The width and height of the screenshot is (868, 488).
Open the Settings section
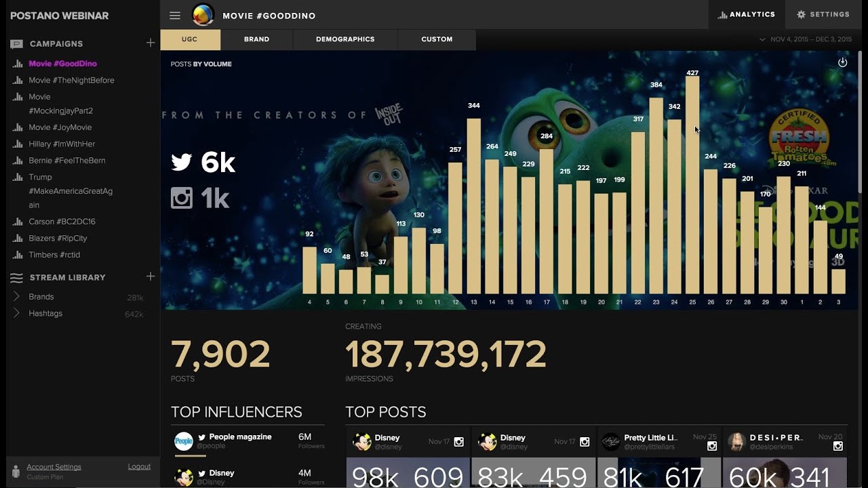823,14
